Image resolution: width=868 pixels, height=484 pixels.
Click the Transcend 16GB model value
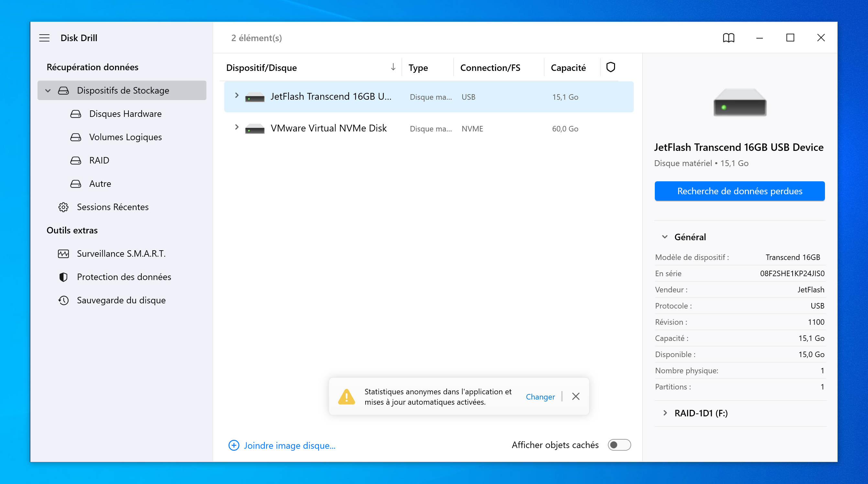[793, 257]
